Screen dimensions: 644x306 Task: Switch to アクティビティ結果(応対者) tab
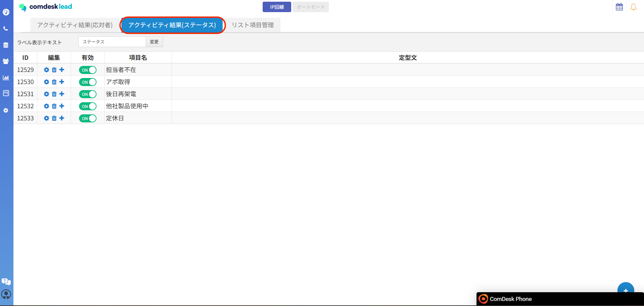(x=75, y=25)
